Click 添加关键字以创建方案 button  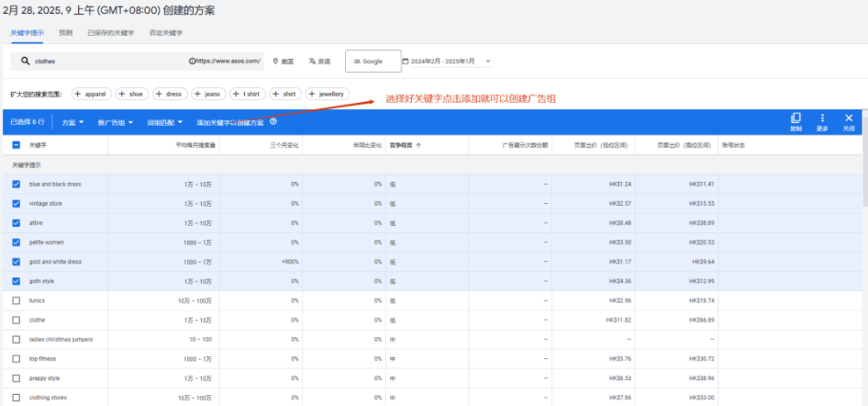[x=229, y=122]
